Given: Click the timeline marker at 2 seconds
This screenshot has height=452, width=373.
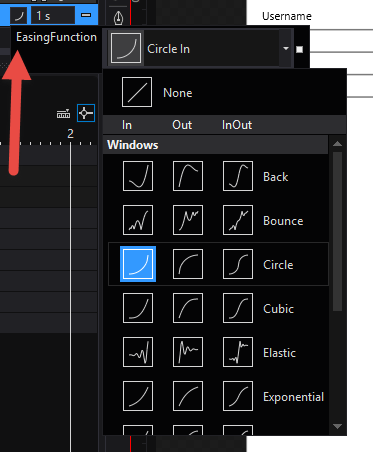Looking at the screenshot, I should (70, 134).
